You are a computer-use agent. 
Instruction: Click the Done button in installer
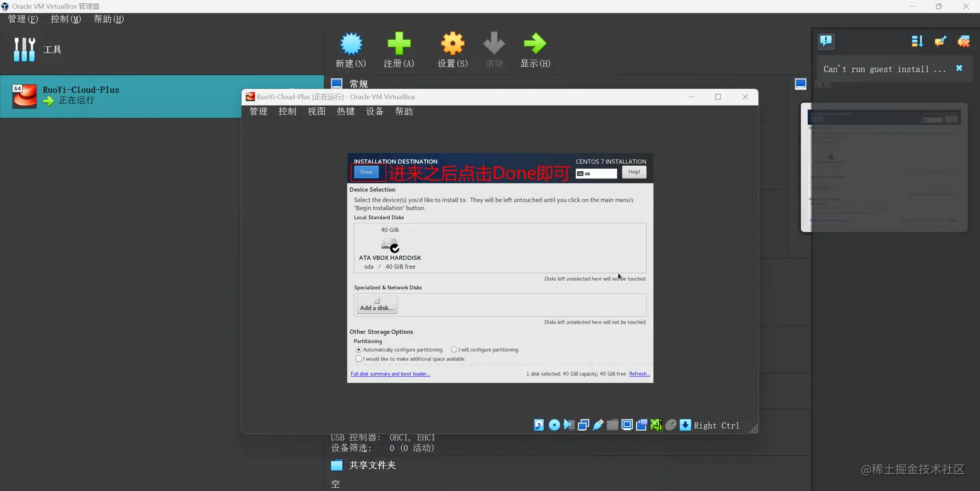click(366, 172)
